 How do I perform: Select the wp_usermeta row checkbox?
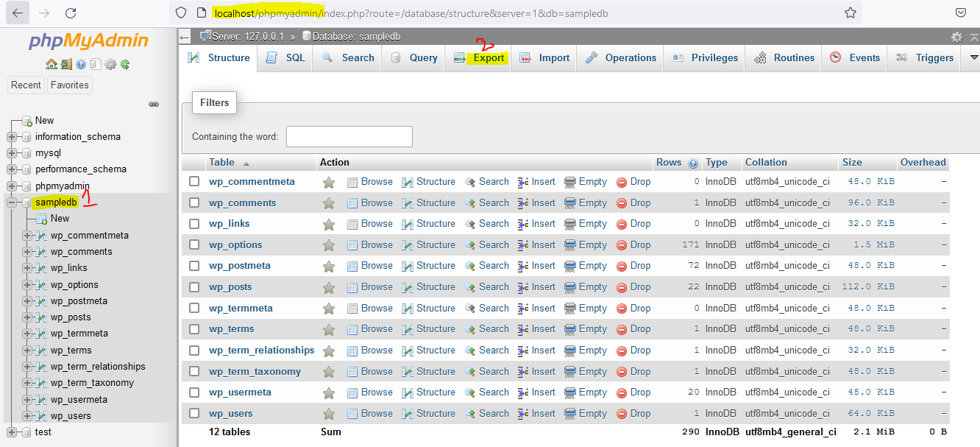click(x=194, y=392)
